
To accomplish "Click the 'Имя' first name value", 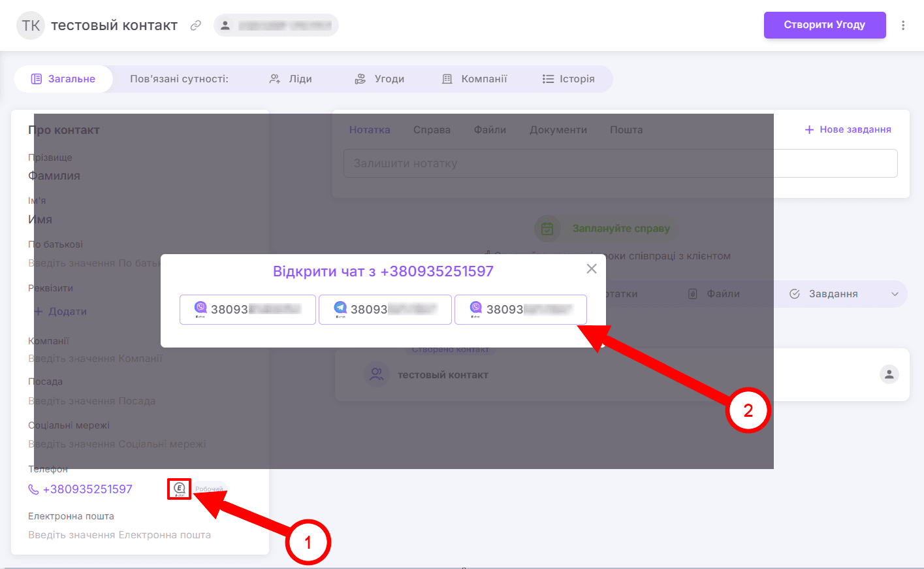I will click(x=40, y=219).
